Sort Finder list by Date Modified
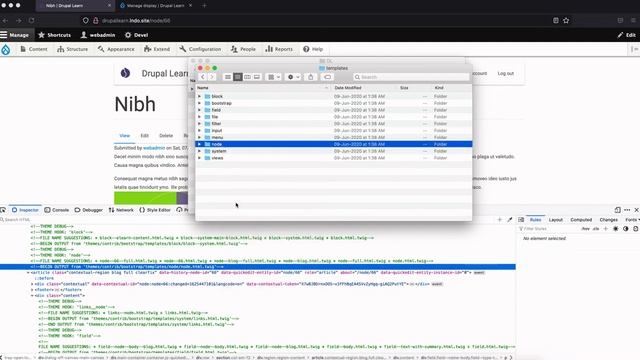Screen dimensions: 640x360 364,88
